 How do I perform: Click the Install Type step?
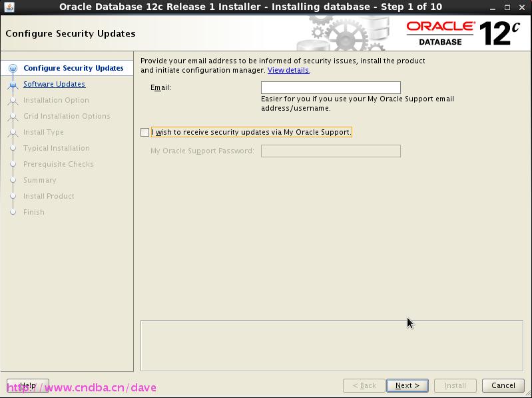pyautogui.click(x=43, y=132)
